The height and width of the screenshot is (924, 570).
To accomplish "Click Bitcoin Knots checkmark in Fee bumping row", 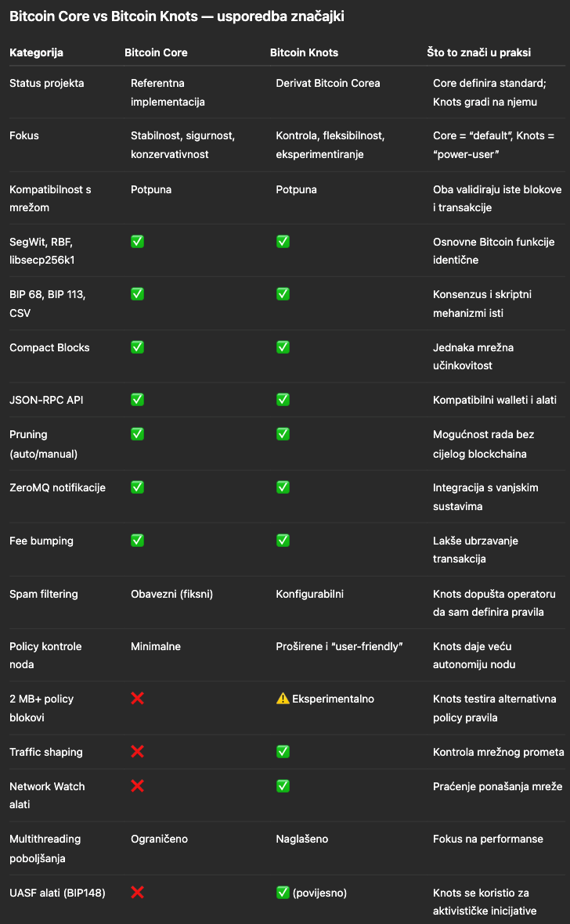I will point(283,541).
